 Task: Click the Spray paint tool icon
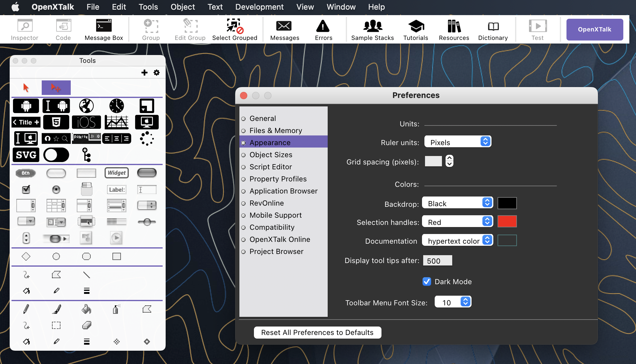[x=116, y=309]
